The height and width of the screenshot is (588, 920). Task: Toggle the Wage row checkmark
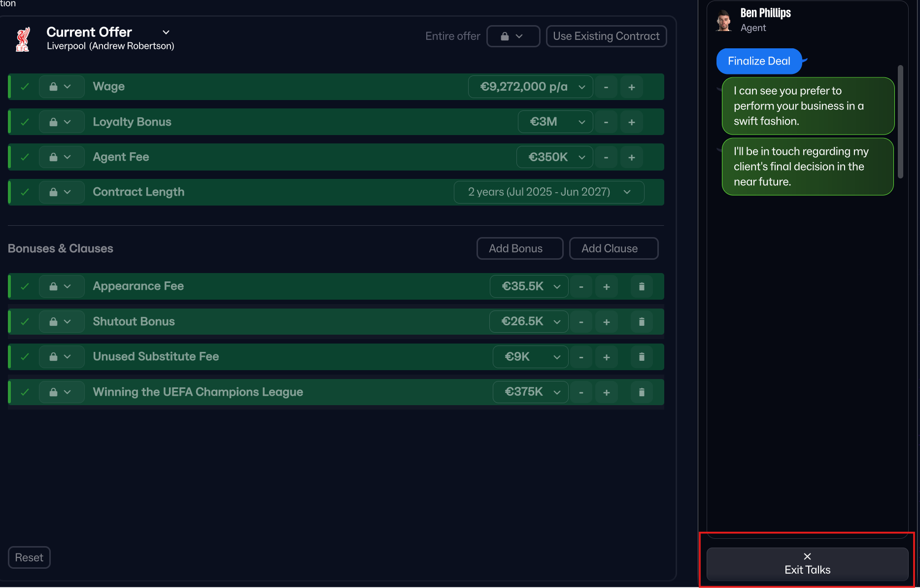point(25,87)
